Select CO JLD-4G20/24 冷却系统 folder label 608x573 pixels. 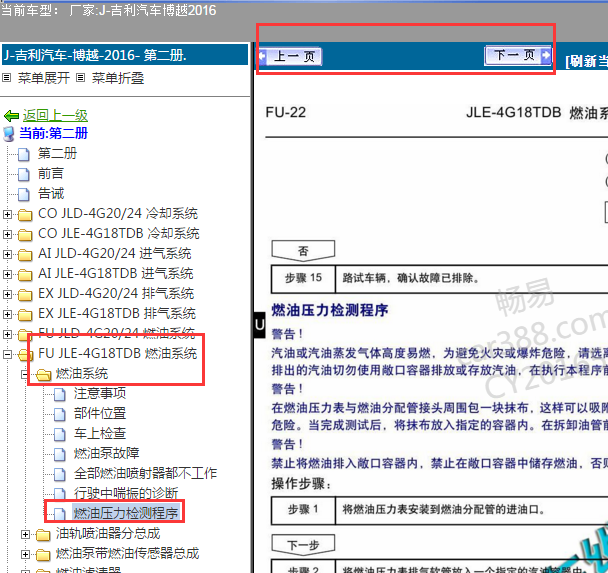[118, 214]
